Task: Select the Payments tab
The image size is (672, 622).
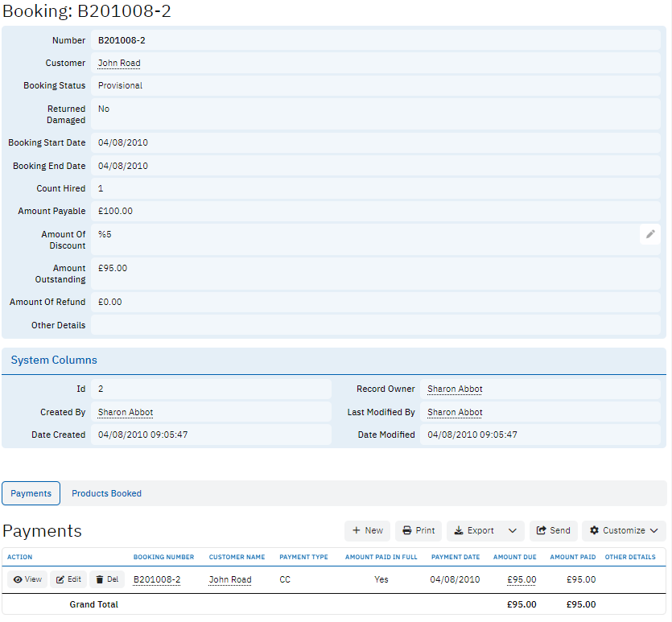Action: tap(31, 493)
